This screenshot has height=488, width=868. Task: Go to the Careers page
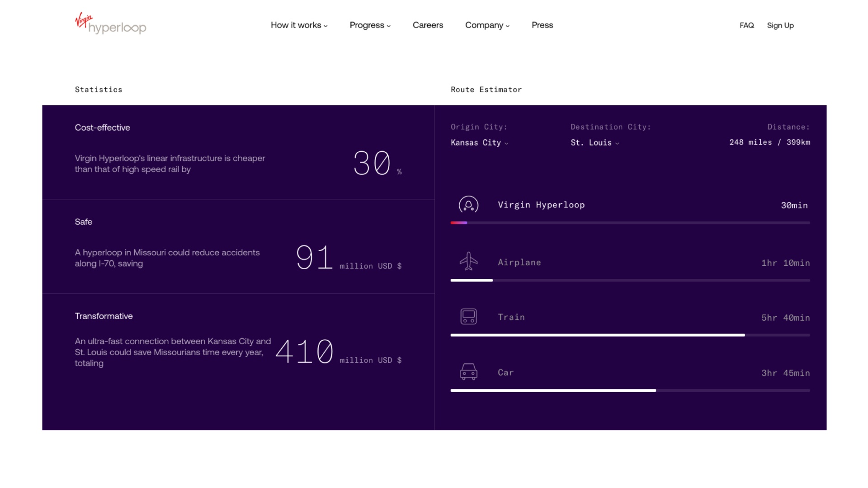428,25
